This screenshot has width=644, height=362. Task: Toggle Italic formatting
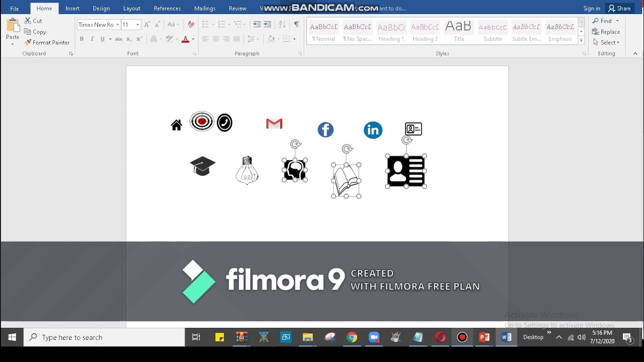pyautogui.click(x=92, y=39)
